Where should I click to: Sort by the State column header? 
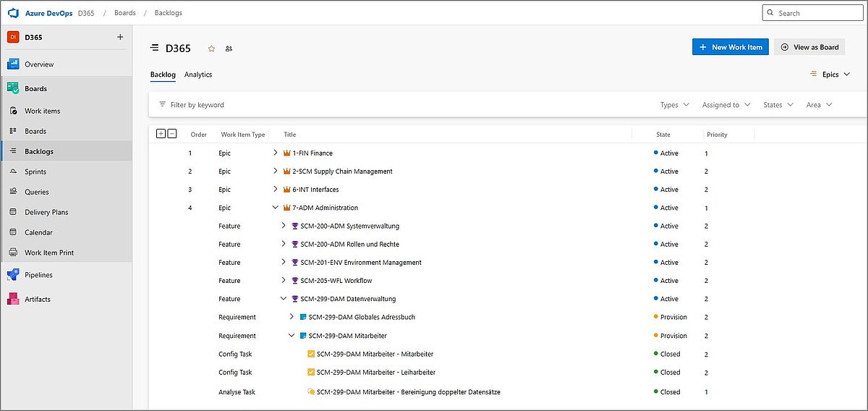tap(663, 135)
